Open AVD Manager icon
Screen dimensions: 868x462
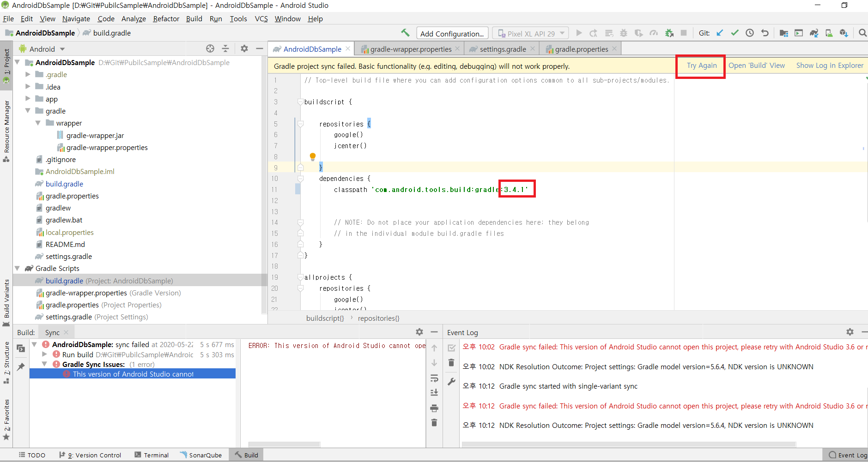829,33
